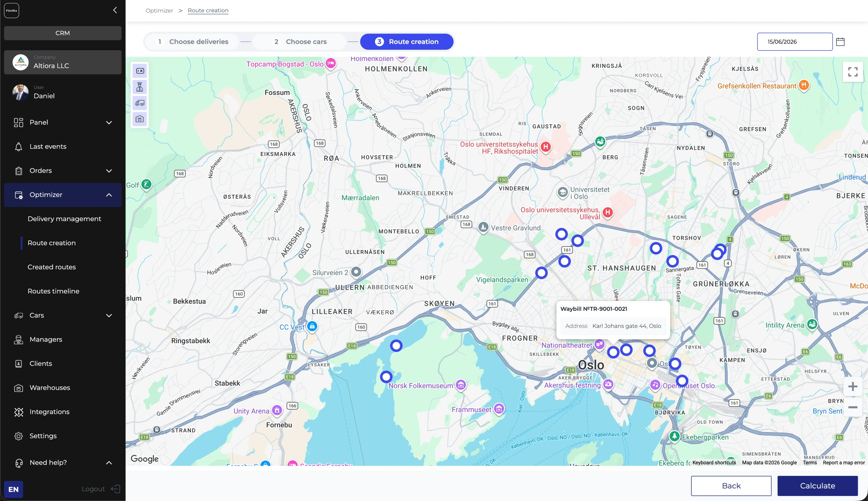Select step 3 Route creation
The height and width of the screenshot is (501, 868).
[407, 42]
